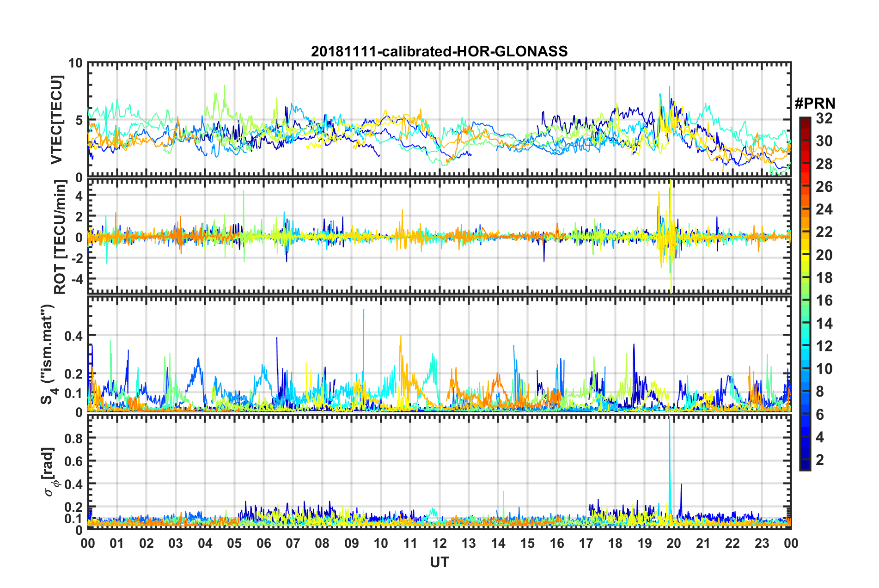Screen dimensions: 879x588
Task: Click x-axis hour label 06
Action: click(x=263, y=543)
